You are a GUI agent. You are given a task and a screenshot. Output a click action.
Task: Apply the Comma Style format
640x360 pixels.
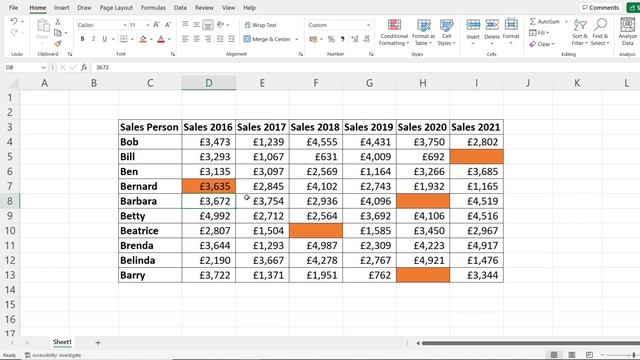tap(342, 39)
